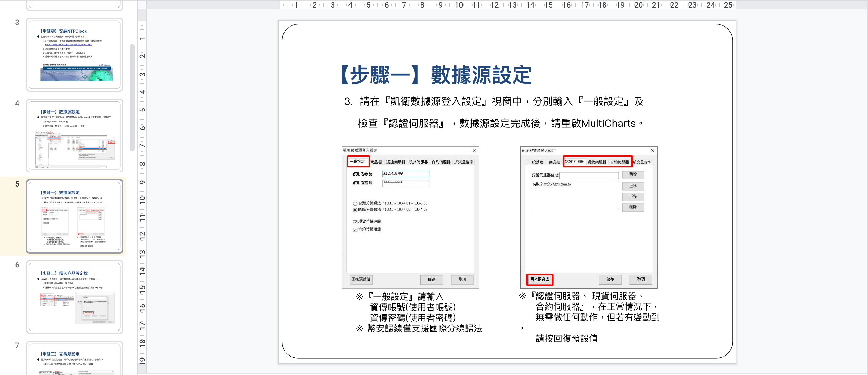Image resolution: width=868 pixels, height=375 pixels.
Task: Click the text line 檢查『認證伺服器』
Action: (500, 123)
